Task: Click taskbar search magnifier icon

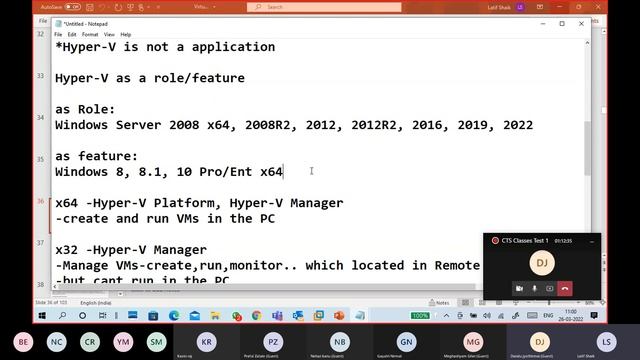Action: click(62, 316)
